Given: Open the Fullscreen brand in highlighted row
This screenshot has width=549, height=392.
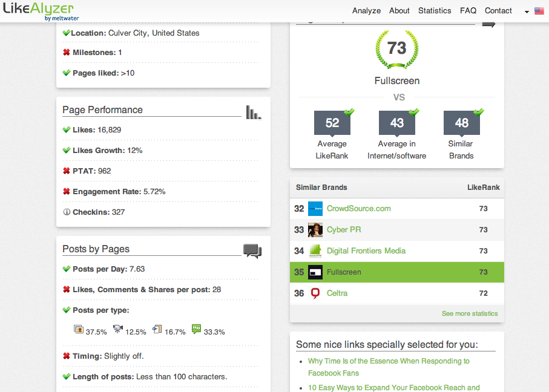Looking at the screenshot, I should pos(343,272).
